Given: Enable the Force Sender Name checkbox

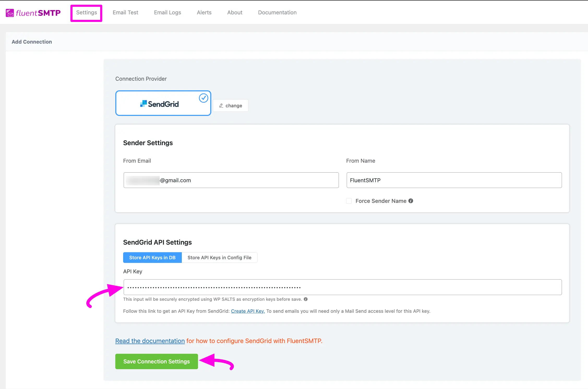Looking at the screenshot, I should pos(349,201).
